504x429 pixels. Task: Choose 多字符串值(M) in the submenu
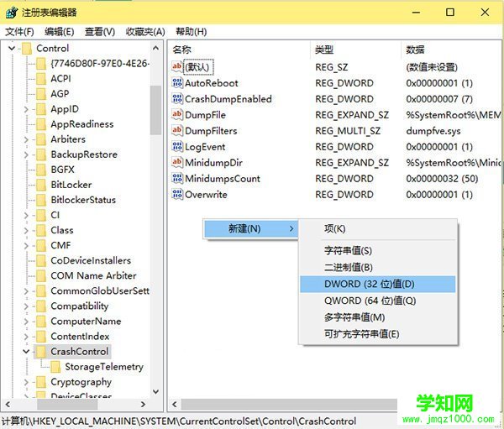[x=378, y=317]
